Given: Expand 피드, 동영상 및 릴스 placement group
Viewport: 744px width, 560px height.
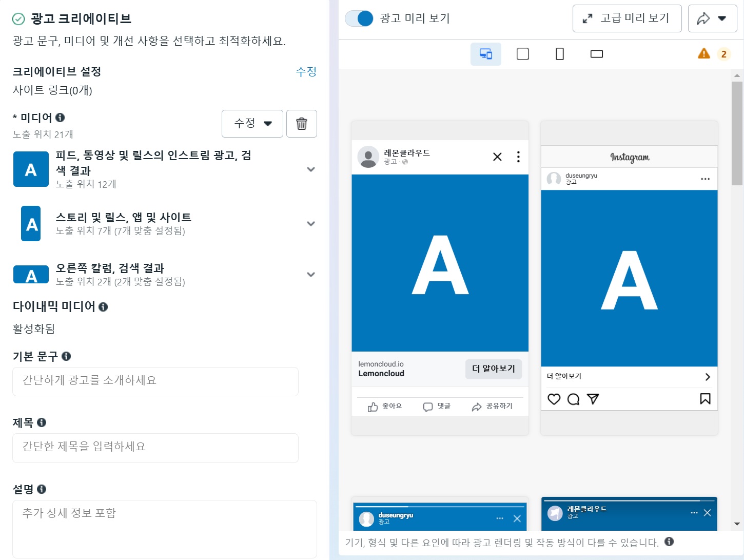Looking at the screenshot, I should click(x=311, y=169).
